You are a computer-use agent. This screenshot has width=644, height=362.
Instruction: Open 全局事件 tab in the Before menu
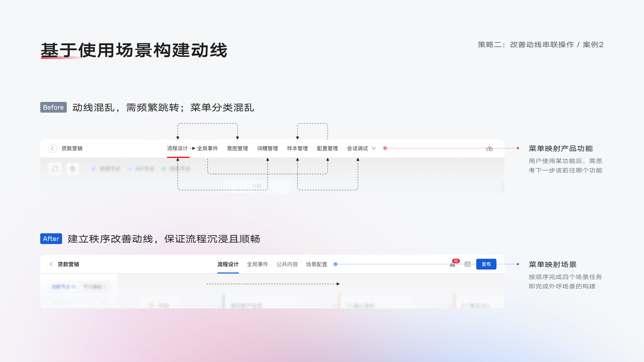(x=207, y=148)
